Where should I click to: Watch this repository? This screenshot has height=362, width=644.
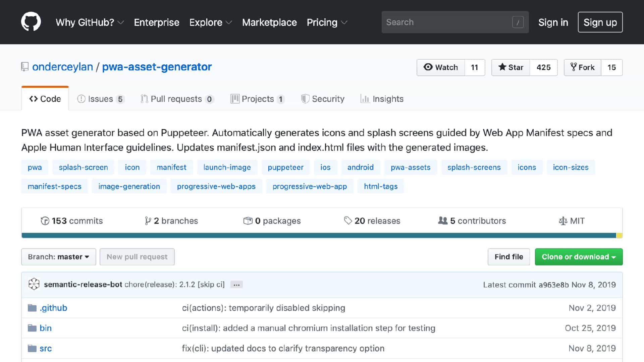(441, 67)
